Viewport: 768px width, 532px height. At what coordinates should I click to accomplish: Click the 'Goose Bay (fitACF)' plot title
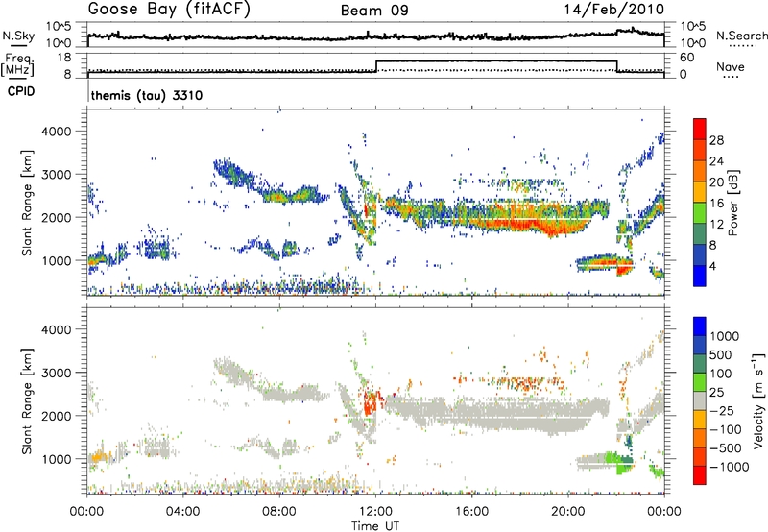169,10
